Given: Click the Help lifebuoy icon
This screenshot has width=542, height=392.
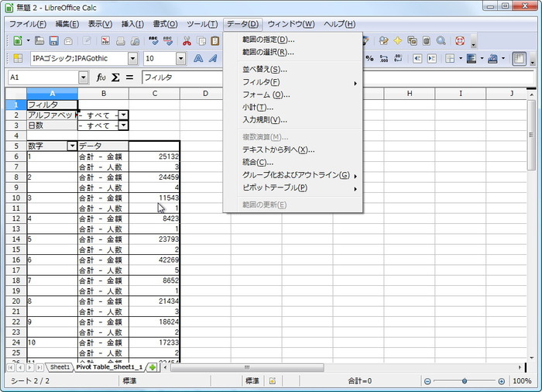Looking at the screenshot, I should click(460, 41).
